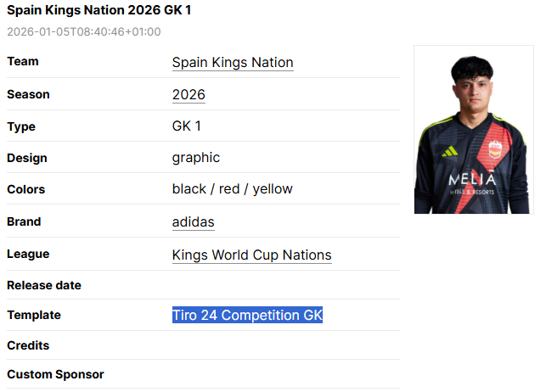Click the timestamp below the title

click(x=84, y=32)
